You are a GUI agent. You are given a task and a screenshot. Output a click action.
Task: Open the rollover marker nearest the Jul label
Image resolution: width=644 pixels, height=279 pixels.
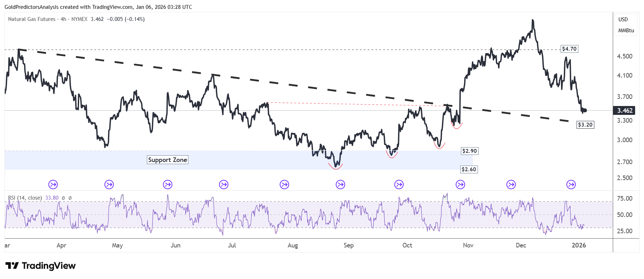(224, 184)
